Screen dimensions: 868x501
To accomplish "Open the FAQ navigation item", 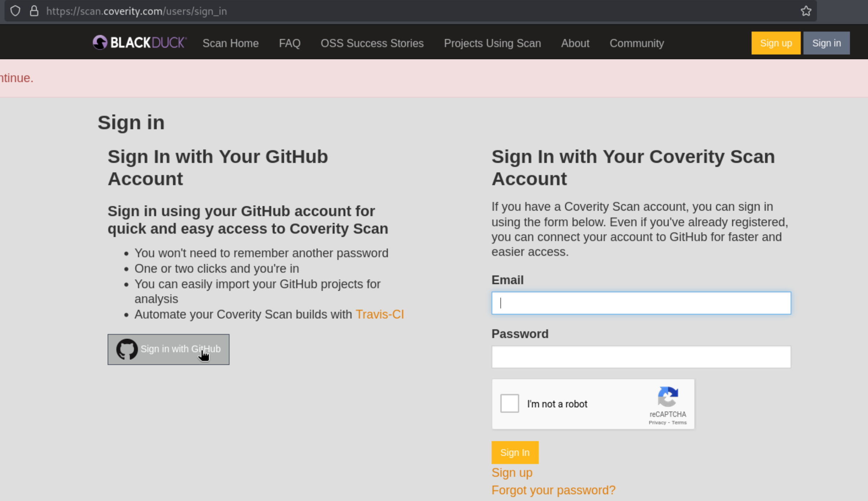I will click(290, 43).
